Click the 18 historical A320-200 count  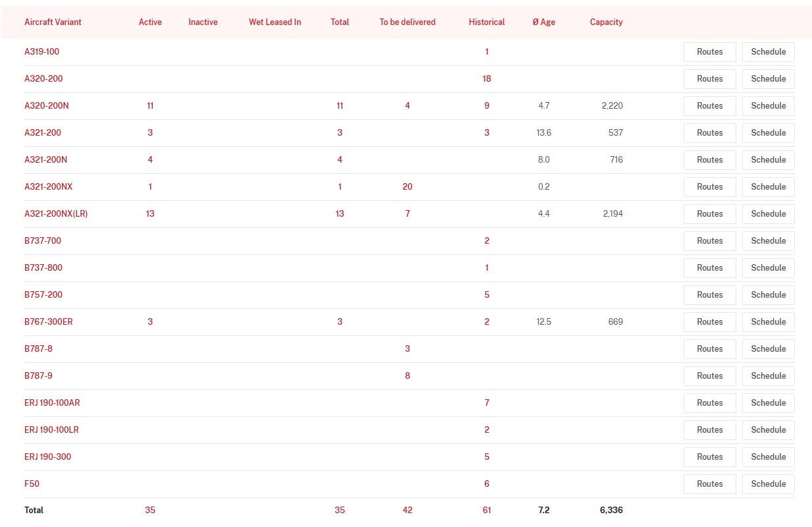tap(487, 78)
